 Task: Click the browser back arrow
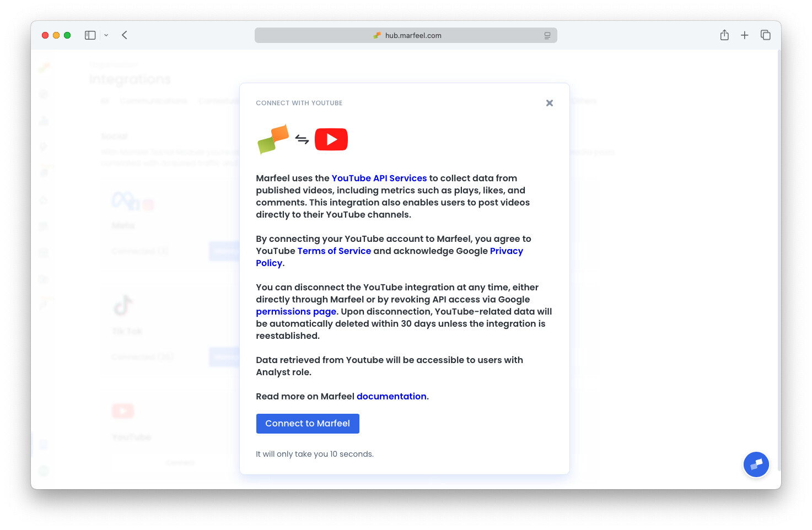coord(124,35)
